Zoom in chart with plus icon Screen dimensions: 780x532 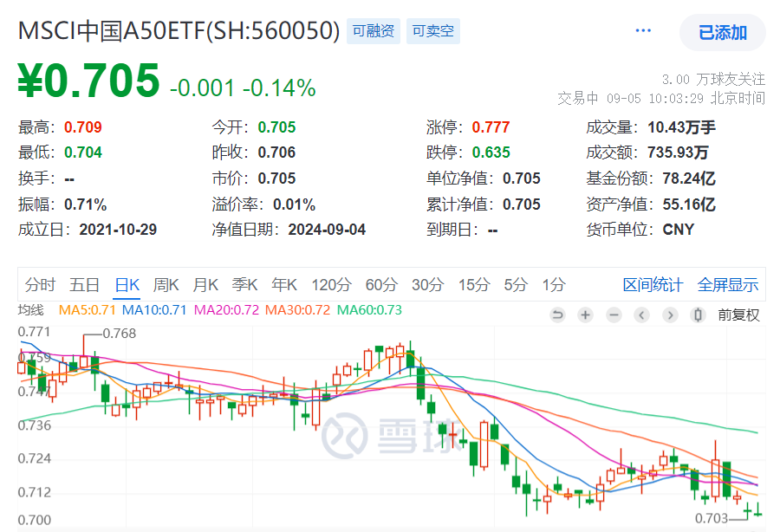[586, 315]
